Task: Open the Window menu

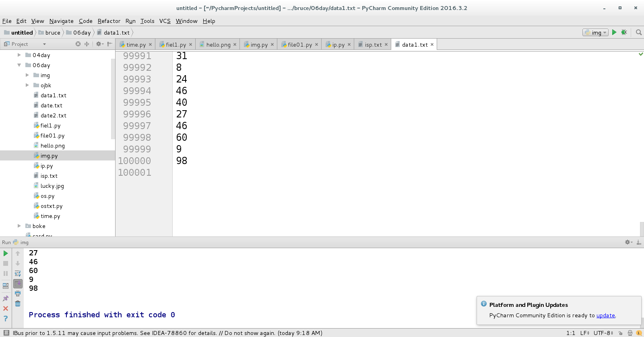Action: (x=186, y=21)
